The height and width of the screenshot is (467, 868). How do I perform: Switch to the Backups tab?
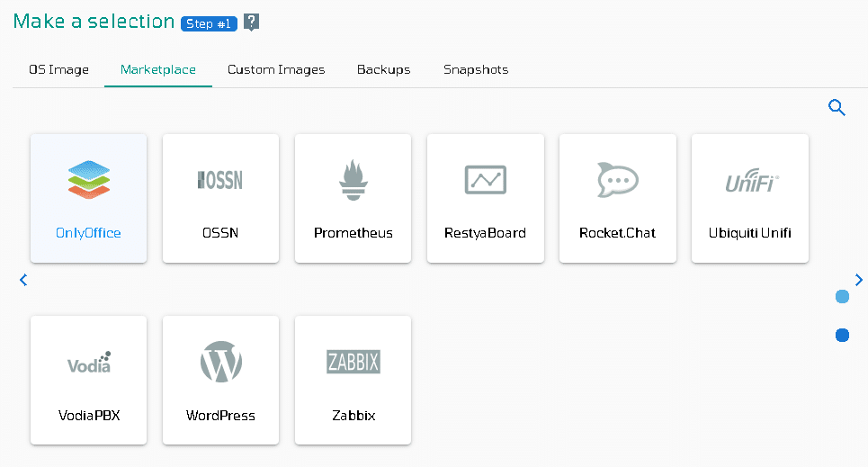pyautogui.click(x=383, y=70)
